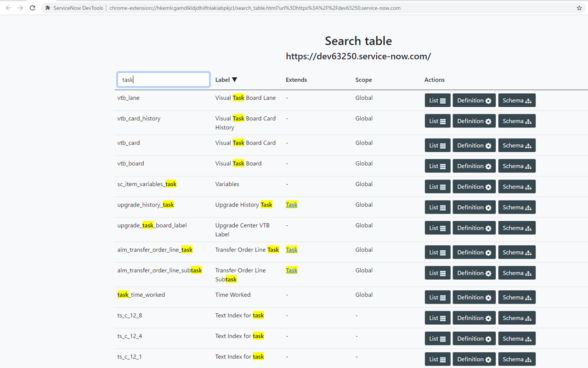Click the browser forward arrow
The image size is (588, 368).
click(x=20, y=8)
